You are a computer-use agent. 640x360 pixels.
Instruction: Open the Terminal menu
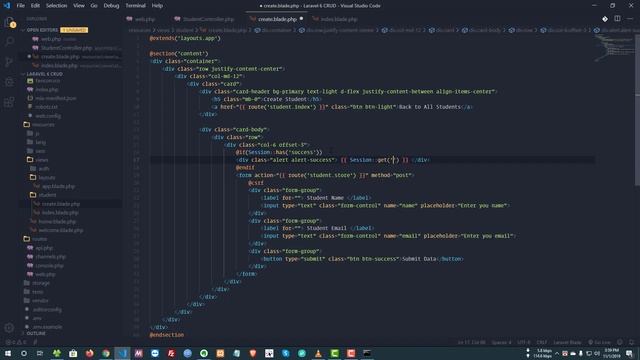(135, 6)
